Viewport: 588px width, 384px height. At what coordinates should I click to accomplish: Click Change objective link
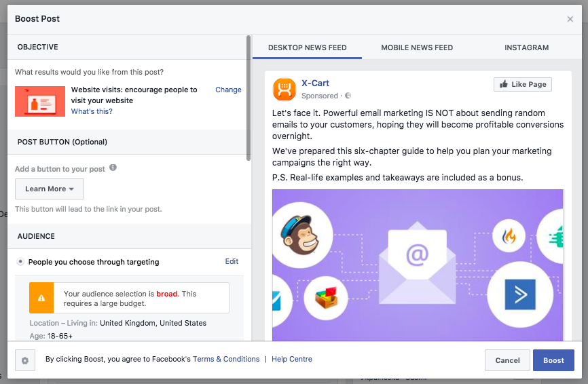[228, 90]
